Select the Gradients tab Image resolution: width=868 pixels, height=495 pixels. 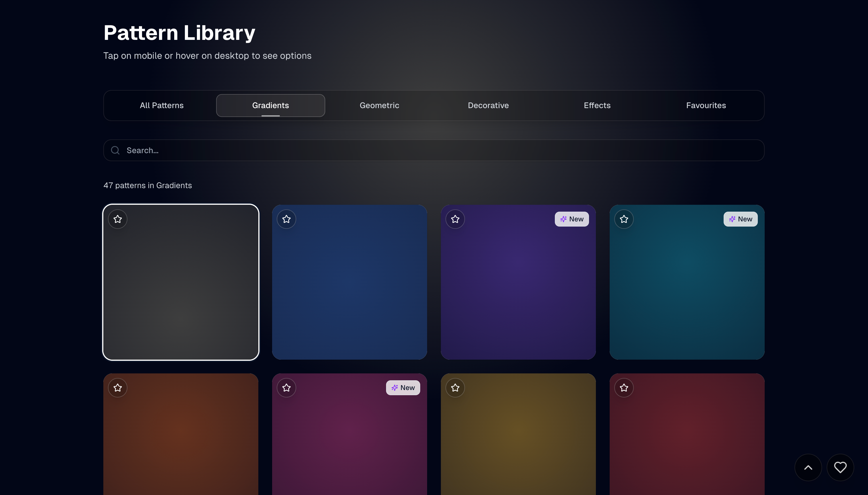(x=270, y=105)
